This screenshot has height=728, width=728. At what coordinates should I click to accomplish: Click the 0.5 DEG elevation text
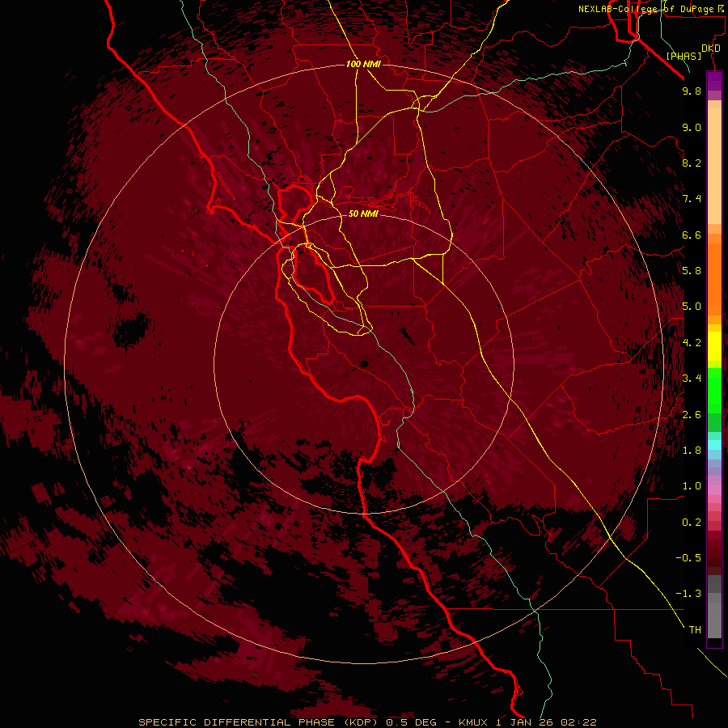pyautogui.click(x=412, y=722)
